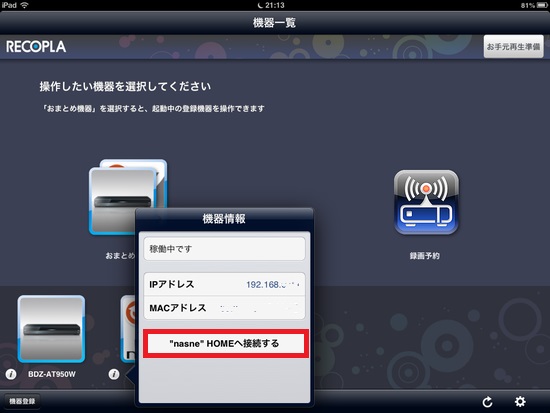Tap the battery indicator in status bar

(542, 5)
